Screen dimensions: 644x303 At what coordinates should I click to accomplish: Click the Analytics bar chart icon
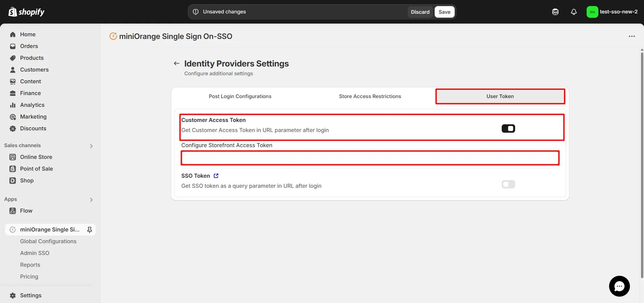pyautogui.click(x=13, y=105)
